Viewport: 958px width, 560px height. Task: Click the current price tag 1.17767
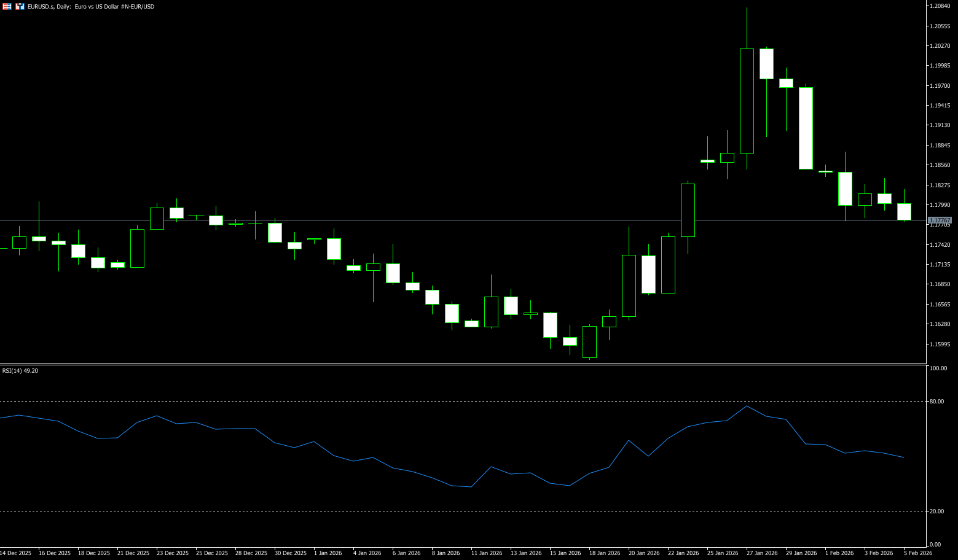940,220
